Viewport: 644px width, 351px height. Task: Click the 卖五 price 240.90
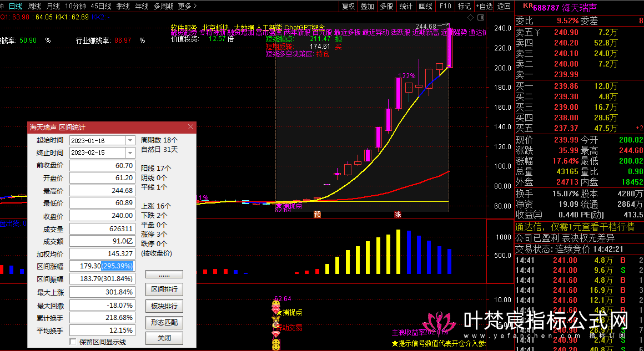point(566,32)
